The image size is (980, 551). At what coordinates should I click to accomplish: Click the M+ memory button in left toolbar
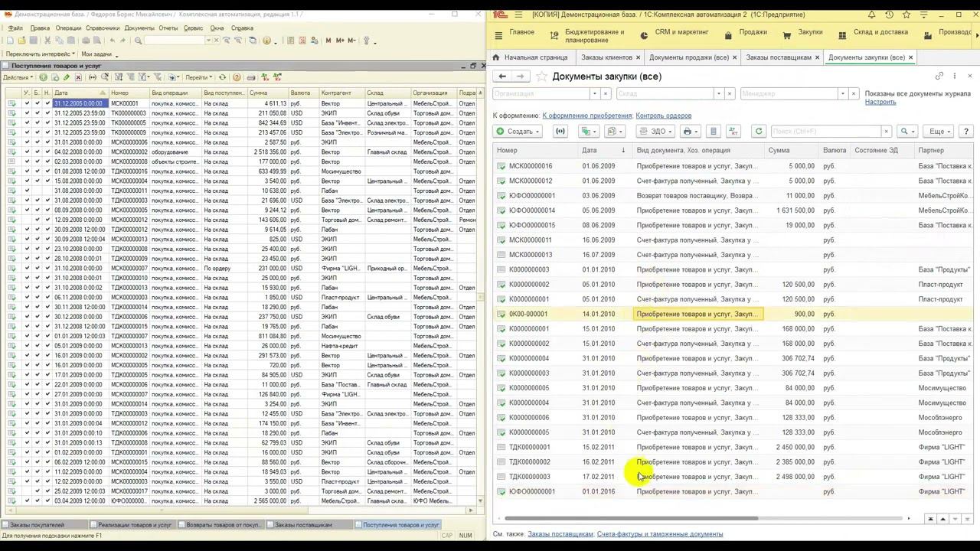[339, 41]
